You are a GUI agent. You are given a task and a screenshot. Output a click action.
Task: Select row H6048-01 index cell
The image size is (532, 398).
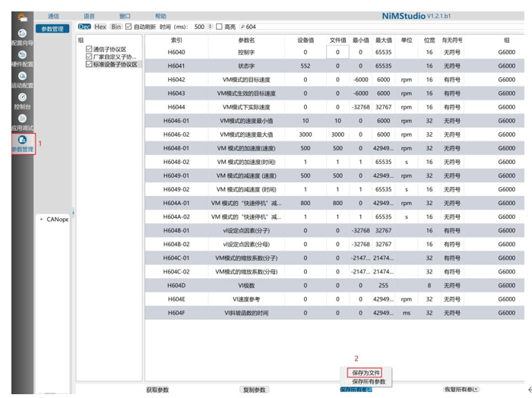click(176, 148)
